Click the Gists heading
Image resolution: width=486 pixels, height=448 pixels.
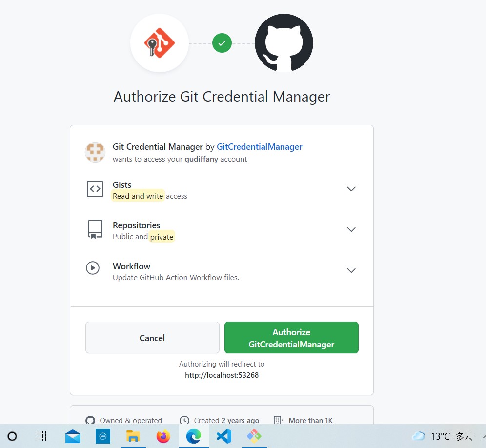[122, 185]
